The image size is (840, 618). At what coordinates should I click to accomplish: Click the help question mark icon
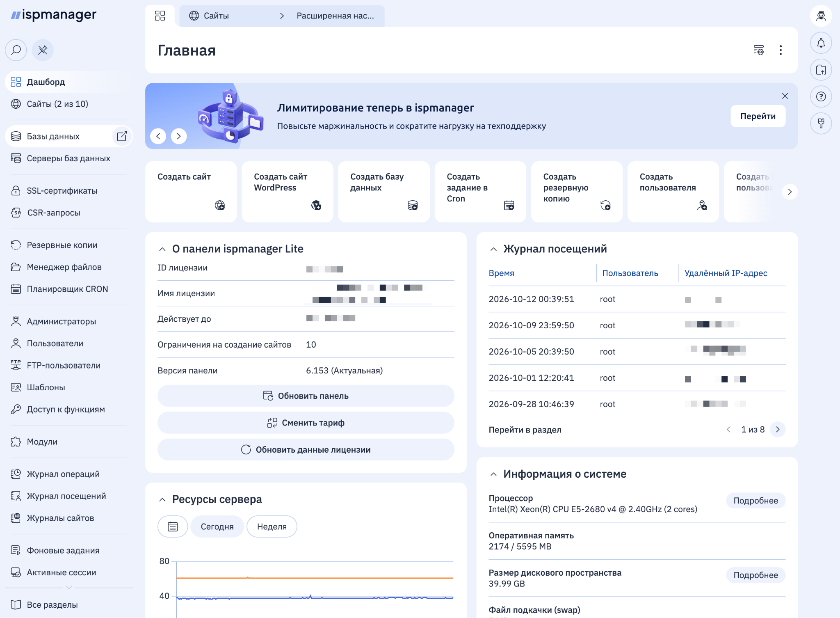pos(821,96)
